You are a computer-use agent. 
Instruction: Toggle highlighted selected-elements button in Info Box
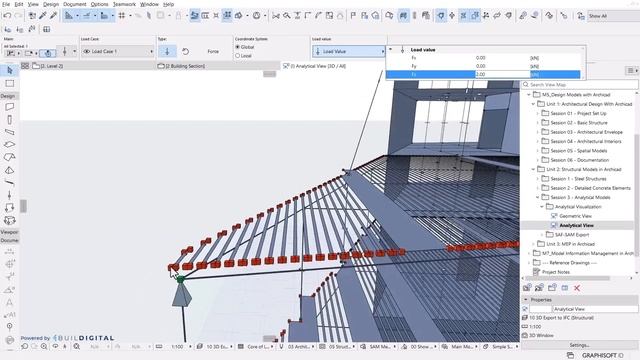click(48, 53)
